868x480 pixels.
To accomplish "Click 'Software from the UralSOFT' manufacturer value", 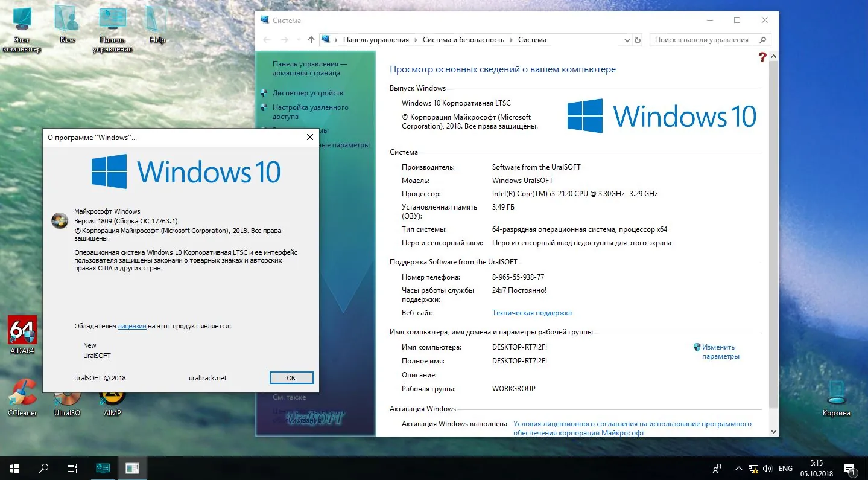I will 536,167.
